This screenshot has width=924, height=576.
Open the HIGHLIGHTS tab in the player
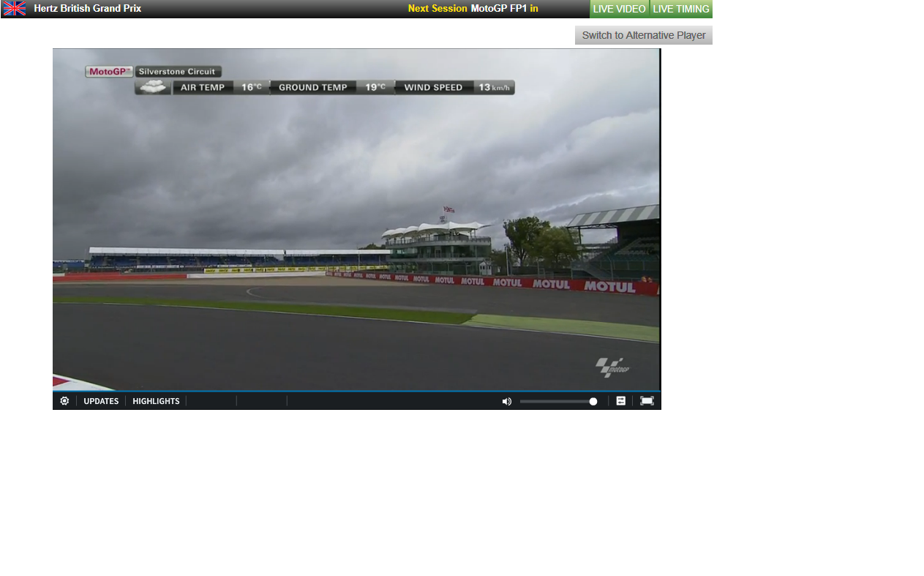(156, 401)
